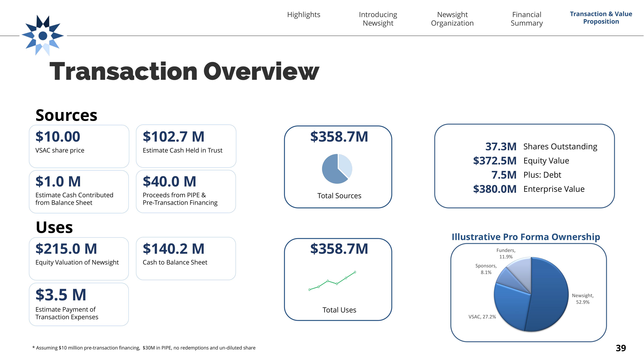Switch to Financial Summary tab

click(526, 19)
